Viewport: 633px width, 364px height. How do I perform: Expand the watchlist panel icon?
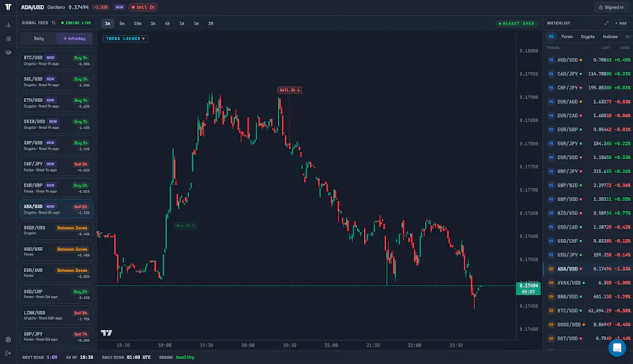(x=606, y=24)
